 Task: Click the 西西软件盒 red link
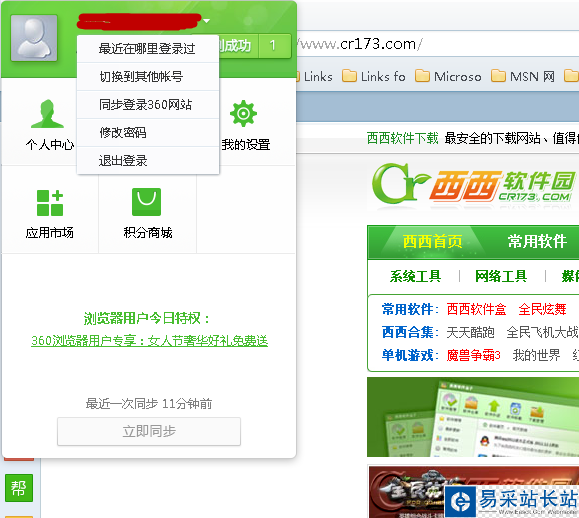click(x=476, y=309)
